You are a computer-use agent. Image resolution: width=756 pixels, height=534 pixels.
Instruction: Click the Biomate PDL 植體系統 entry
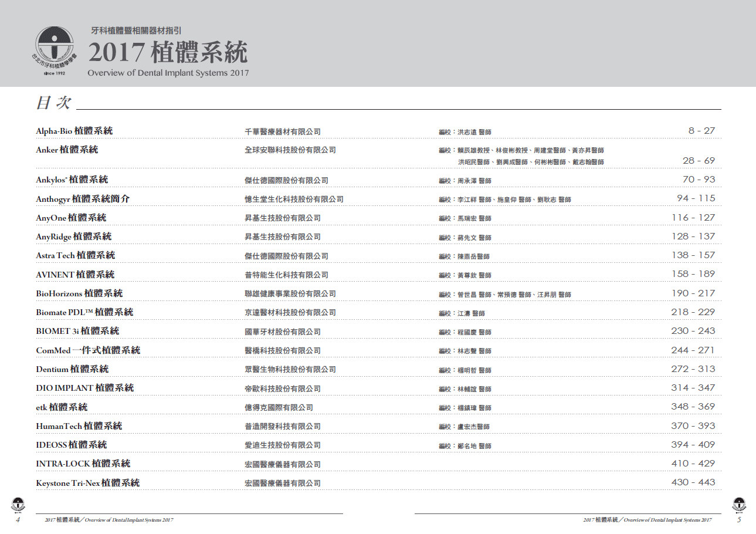[x=84, y=312]
